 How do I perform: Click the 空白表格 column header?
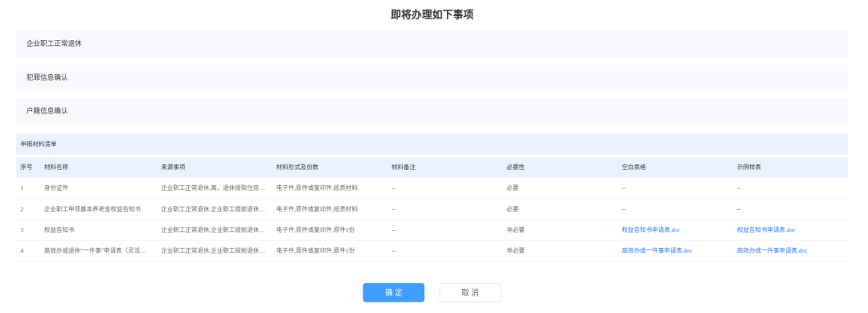tap(633, 167)
